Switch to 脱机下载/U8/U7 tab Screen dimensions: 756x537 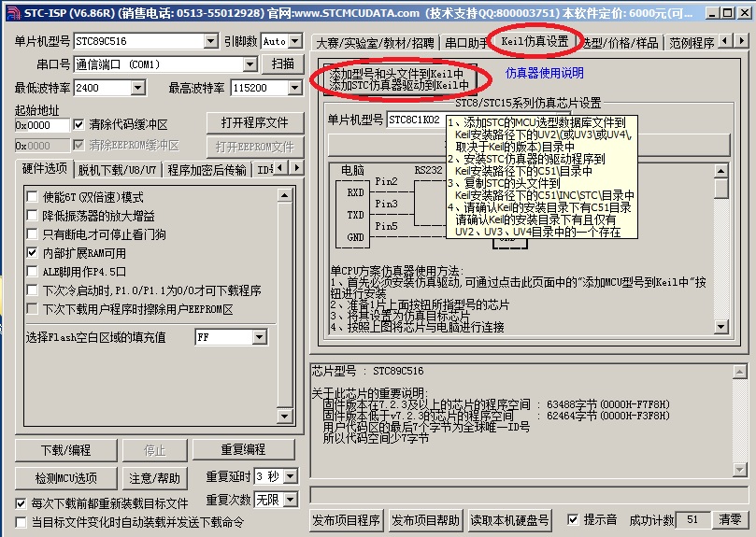click(x=117, y=170)
